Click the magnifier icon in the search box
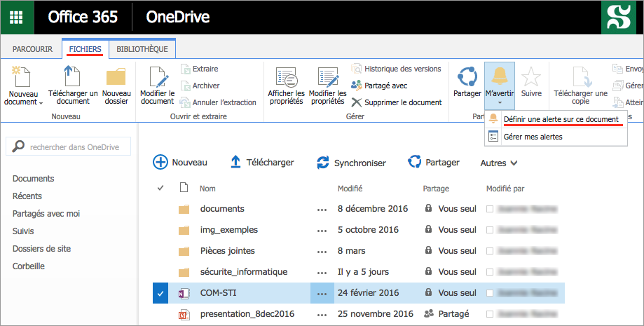This screenshot has width=644, height=326. (x=18, y=147)
